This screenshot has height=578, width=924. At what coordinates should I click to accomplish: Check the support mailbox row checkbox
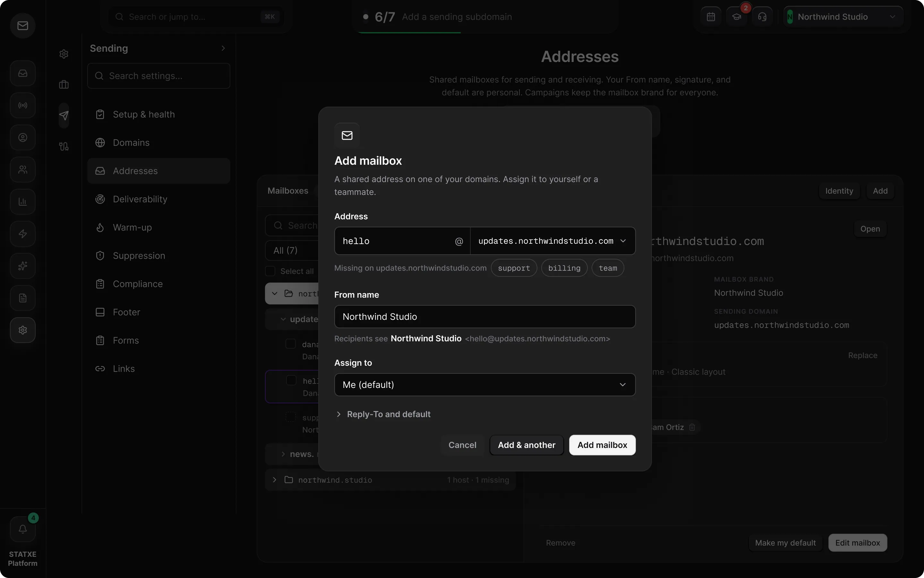pos(291,417)
